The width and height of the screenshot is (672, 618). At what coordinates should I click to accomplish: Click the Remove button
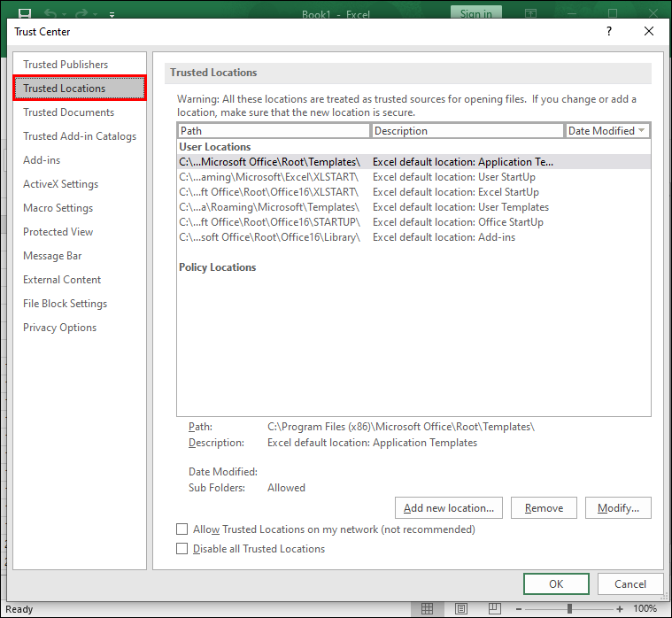pyautogui.click(x=544, y=508)
